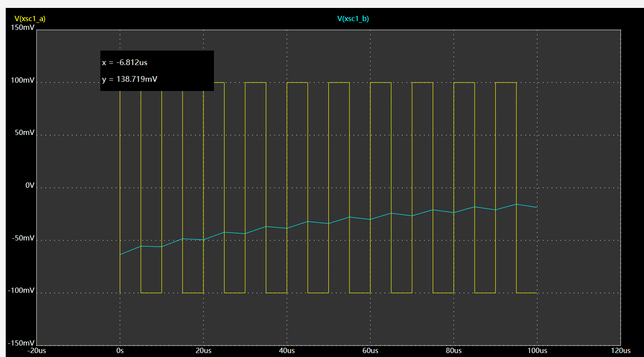The image size is (644, 357).
Task: Click the yellow V(xsc1_a) trace label
Action: point(30,18)
